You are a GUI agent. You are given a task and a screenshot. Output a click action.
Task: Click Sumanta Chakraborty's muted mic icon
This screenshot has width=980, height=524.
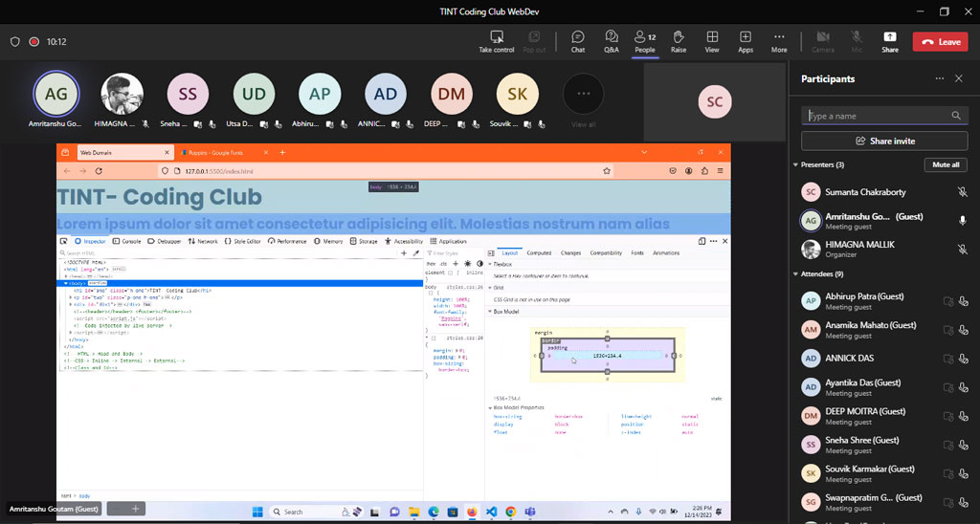[x=963, y=192]
